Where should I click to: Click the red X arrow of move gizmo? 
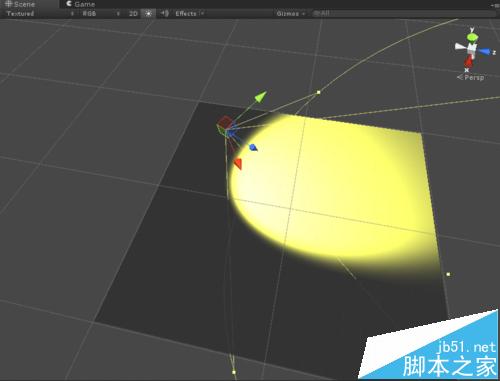(x=238, y=164)
